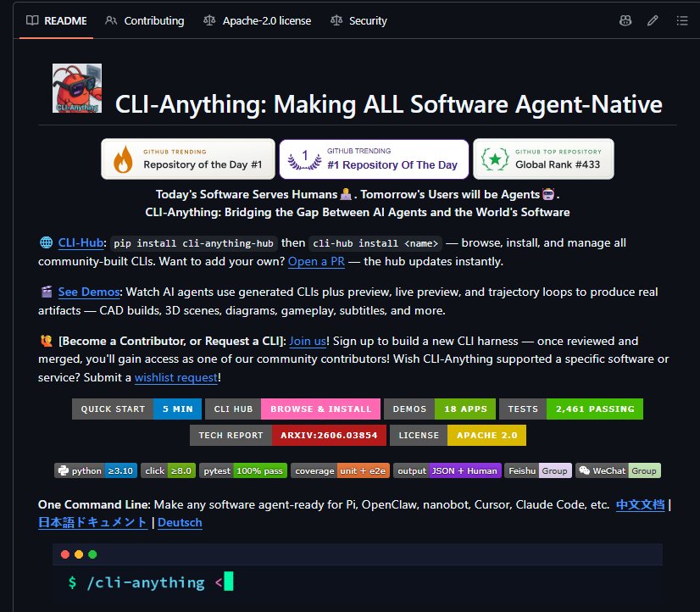Click the pip install cli-anything-hub code snippet
Viewport: 700px width, 612px height.
[x=194, y=243]
